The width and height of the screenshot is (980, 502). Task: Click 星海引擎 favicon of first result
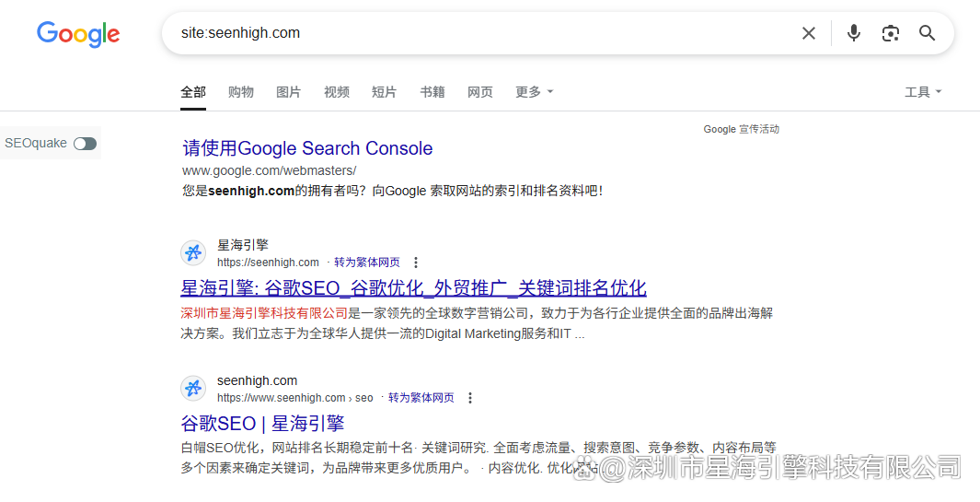click(x=193, y=252)
